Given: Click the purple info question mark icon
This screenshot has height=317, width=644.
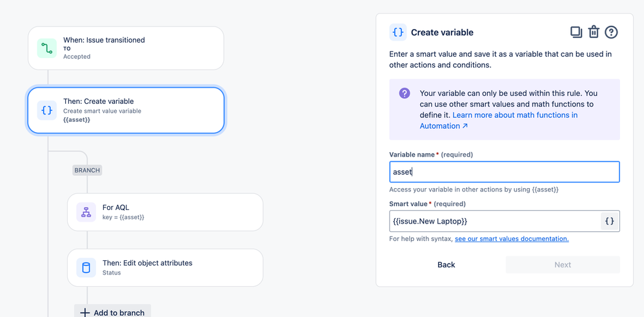Looking at the screenshot, I should tap(405, 93).
